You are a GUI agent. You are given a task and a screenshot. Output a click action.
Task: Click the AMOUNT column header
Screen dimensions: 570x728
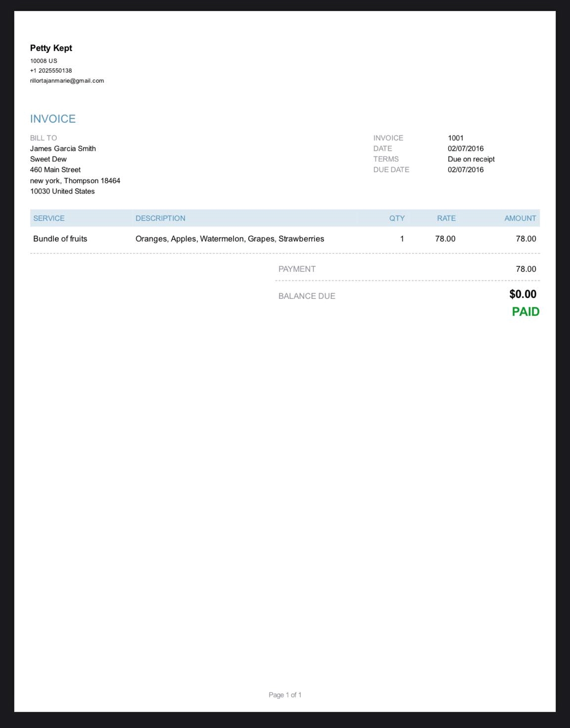520,218
